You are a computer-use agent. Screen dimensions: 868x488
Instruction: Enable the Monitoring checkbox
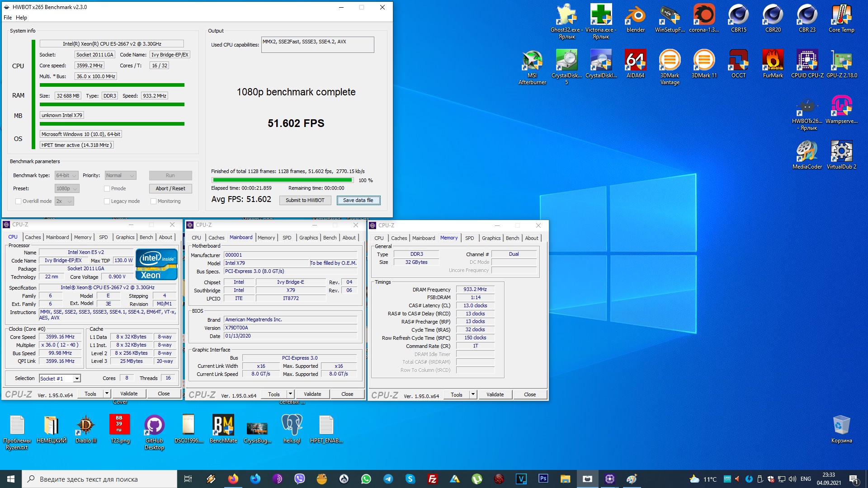[x=154, y=201]
